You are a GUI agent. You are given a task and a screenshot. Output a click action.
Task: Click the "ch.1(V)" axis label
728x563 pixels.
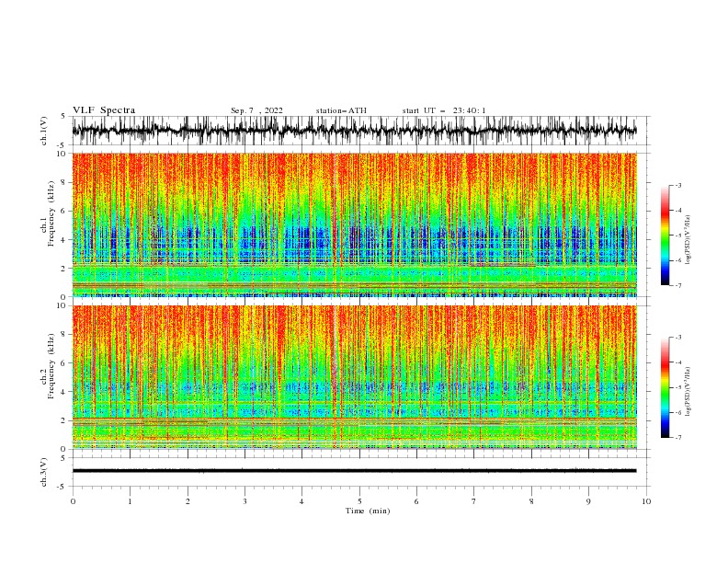(x=44, y=131)
